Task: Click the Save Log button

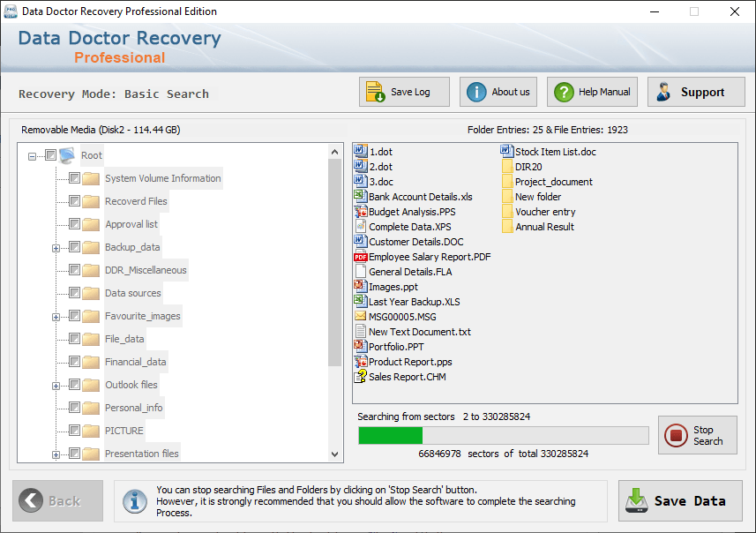Action: pos(404,92)
